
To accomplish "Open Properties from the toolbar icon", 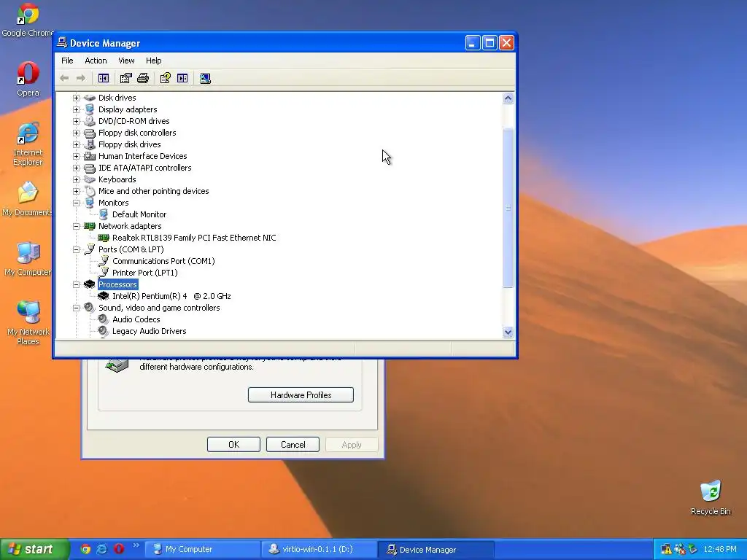I will pyautogui.click(x=125, y=78).
